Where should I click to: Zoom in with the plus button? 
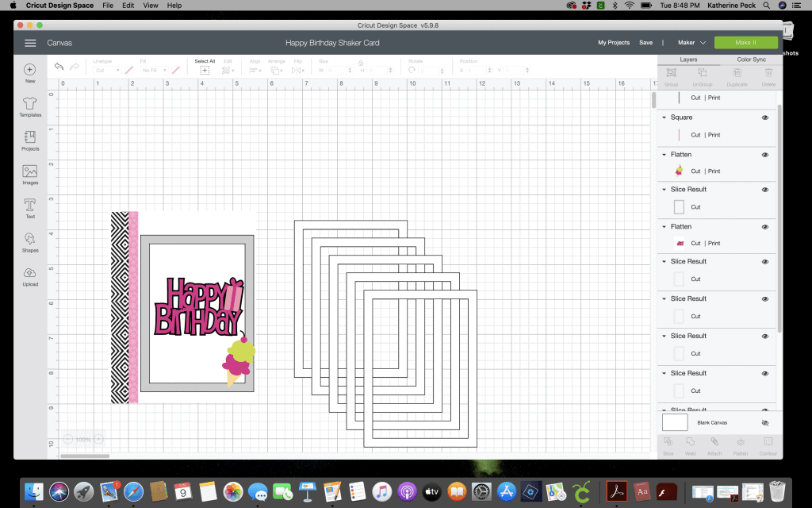click(98, 439)
